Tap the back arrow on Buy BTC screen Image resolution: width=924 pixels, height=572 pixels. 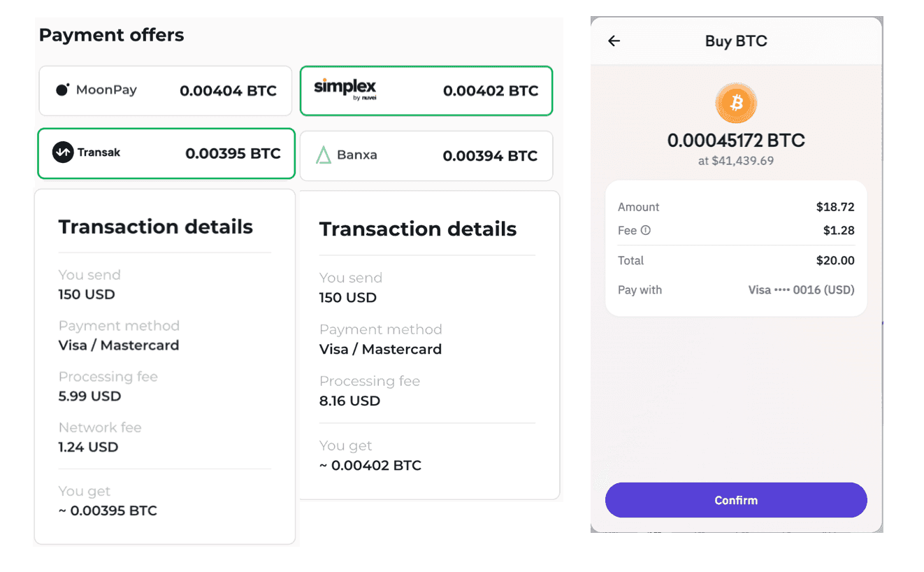[x=614, y=41]
